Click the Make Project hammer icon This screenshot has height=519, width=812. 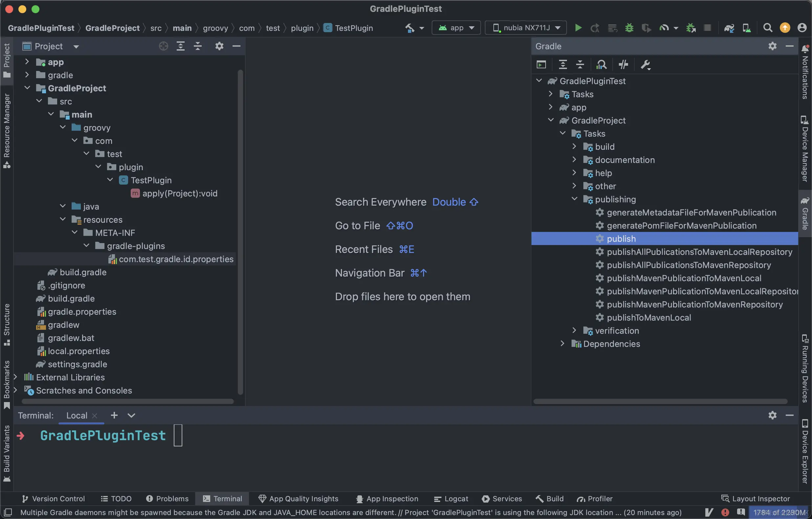click(410, 28)
